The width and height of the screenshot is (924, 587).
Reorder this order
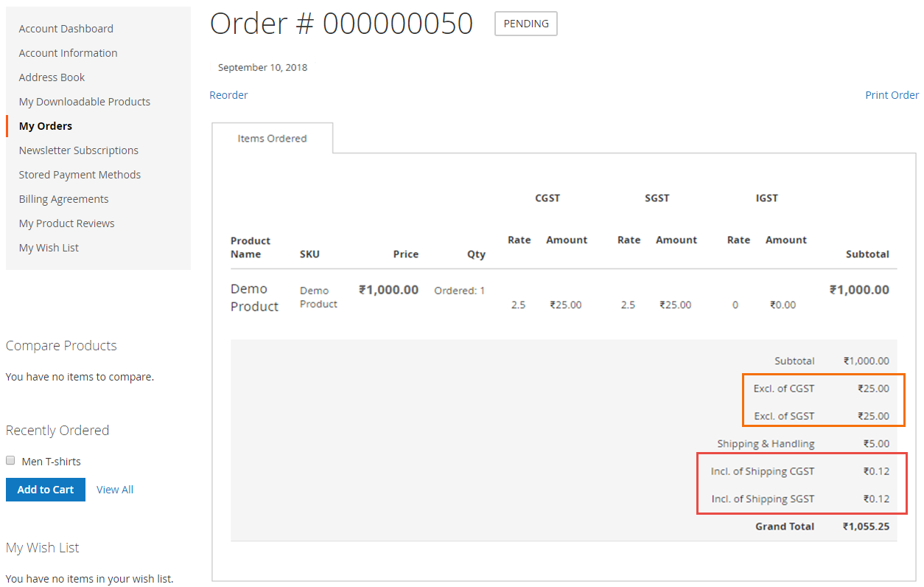(228, 94)
